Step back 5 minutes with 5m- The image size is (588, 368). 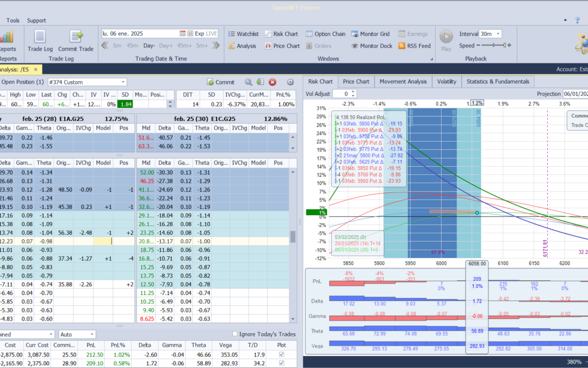[x=118, y=45]
